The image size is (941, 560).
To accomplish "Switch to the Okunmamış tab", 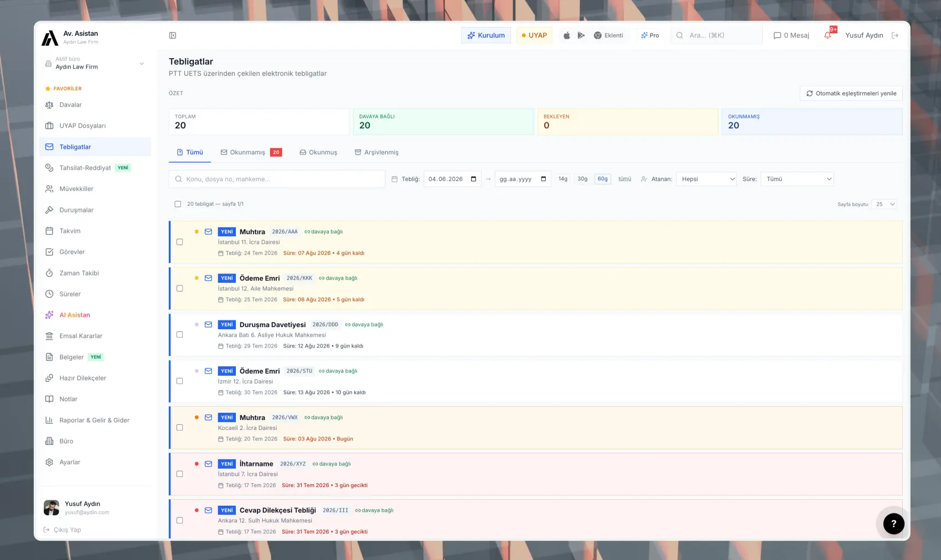I will point(251,152).
